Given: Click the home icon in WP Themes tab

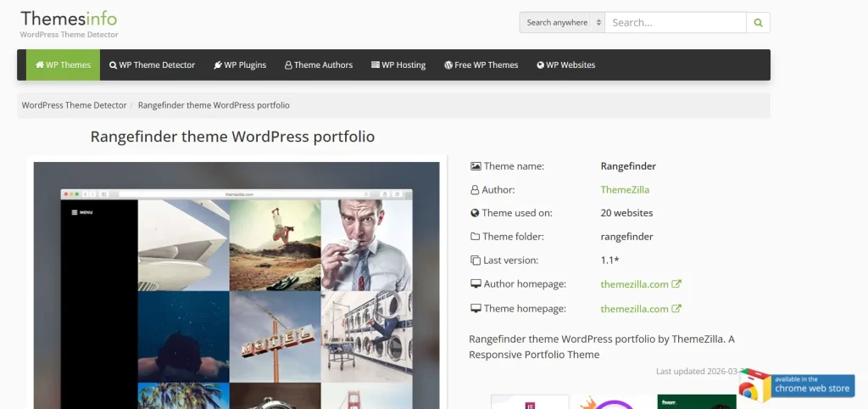Looking at the screenshot, I should 40,64.
